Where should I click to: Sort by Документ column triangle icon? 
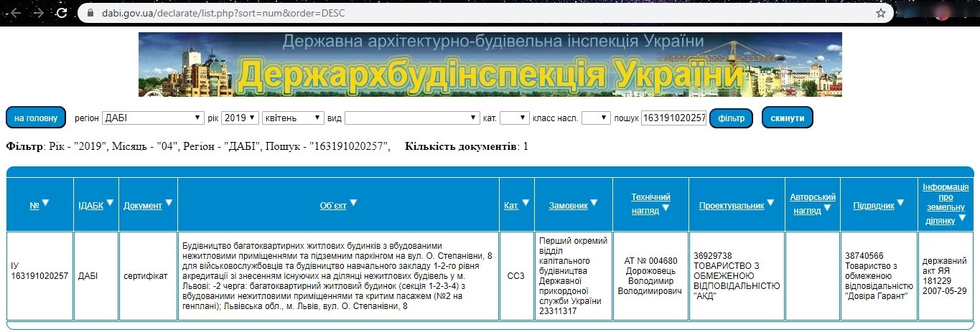(x=169, y=204)
